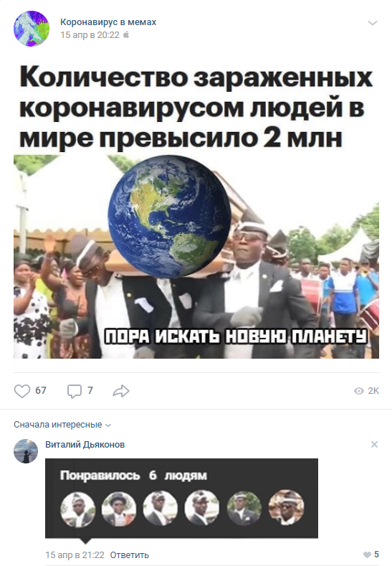Like the post with heart icon

point(22,391)
